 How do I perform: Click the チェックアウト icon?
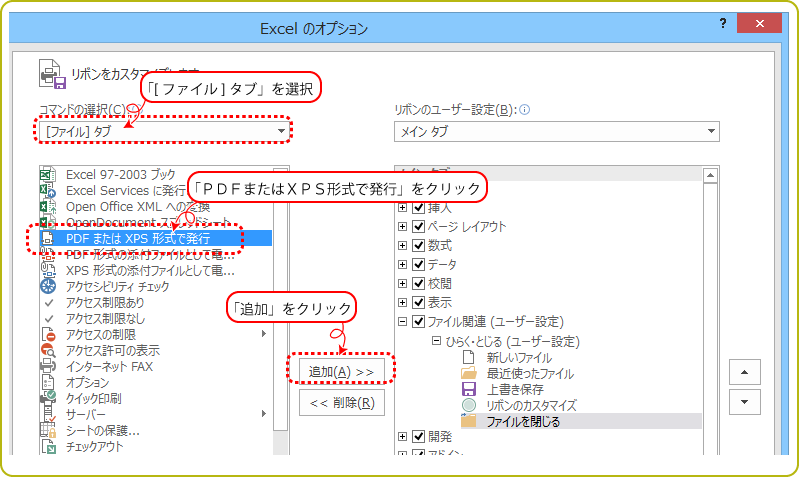click(x=48, y=446)
